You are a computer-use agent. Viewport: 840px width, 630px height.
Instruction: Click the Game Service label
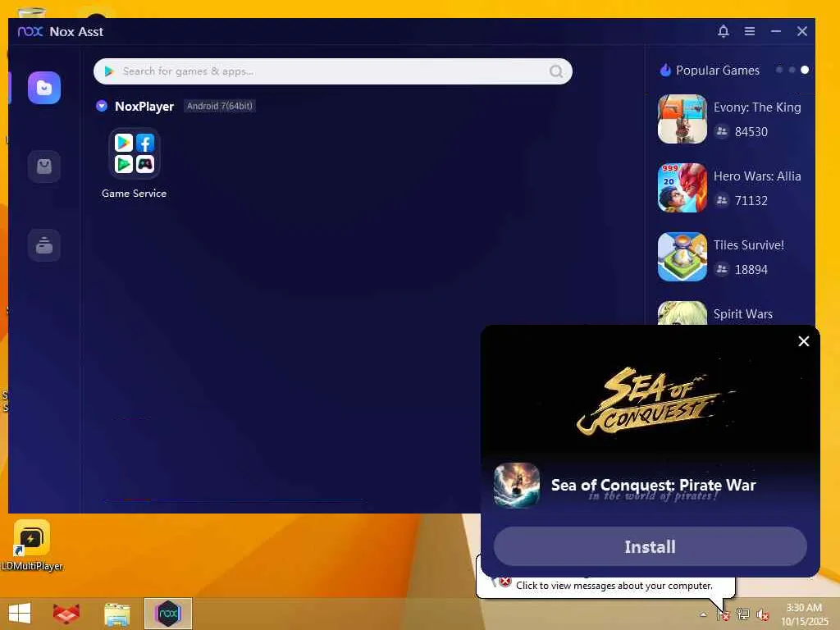tap(134, 194)
